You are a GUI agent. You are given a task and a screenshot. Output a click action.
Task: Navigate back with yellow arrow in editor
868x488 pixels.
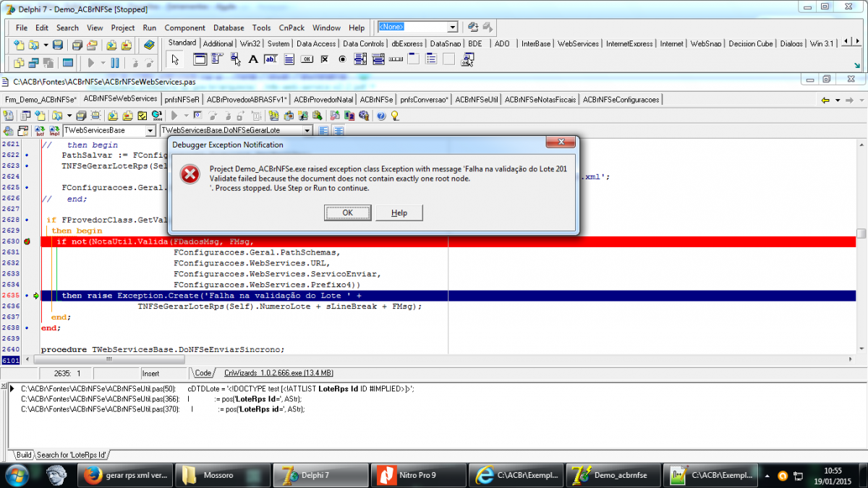pyautogui.click(x=825, y=100)
